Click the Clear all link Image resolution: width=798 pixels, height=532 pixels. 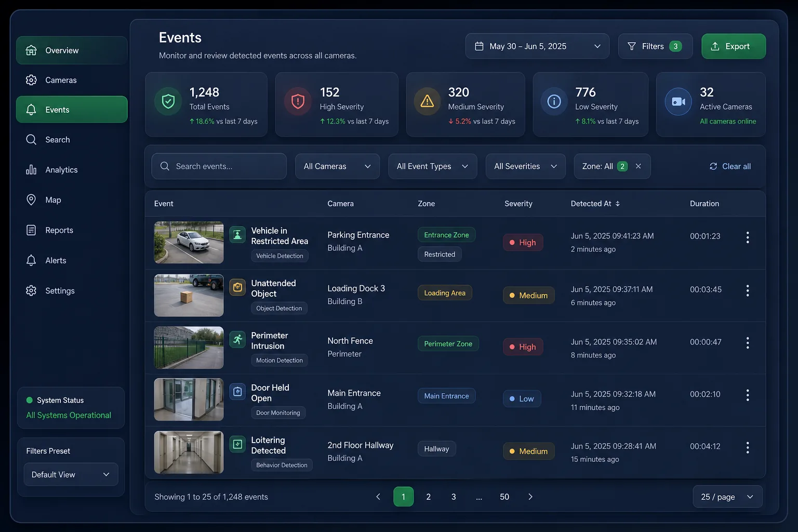point(730,166)
